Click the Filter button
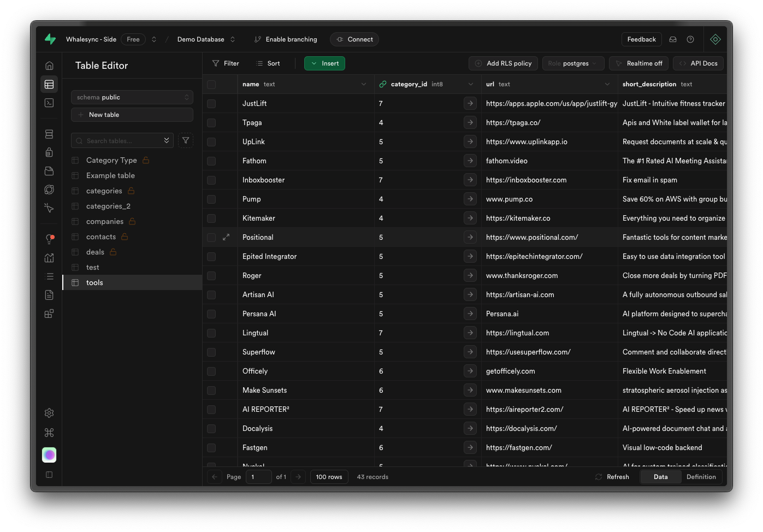The image size is (763, 532). [x=226, y=63]
